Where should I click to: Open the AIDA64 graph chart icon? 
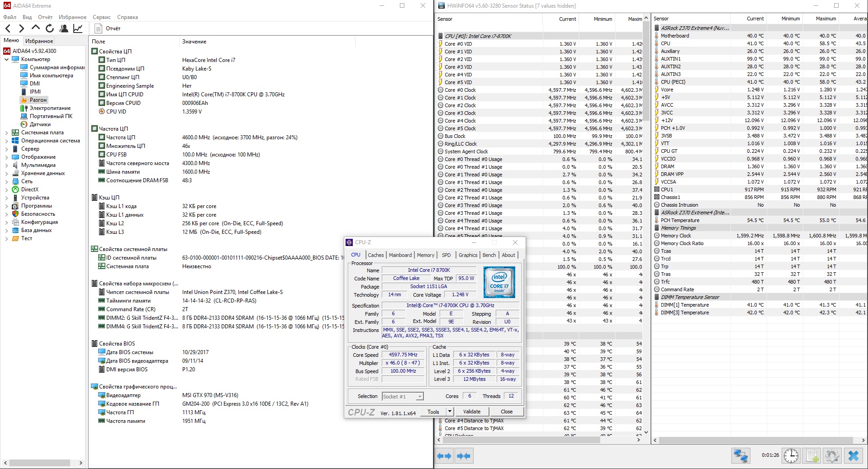click(78, 28)
